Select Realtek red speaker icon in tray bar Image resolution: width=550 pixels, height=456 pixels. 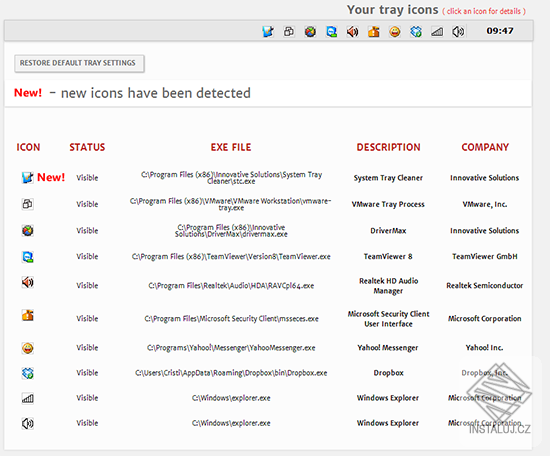point(353,32)
